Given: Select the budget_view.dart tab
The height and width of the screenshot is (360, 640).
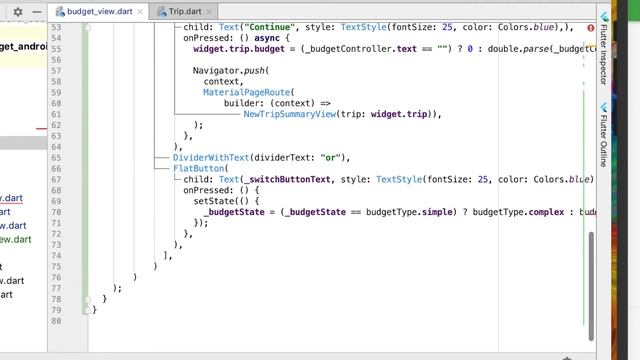Looking at the screenshot, I should pyautogui.click(x=100, y=11).
